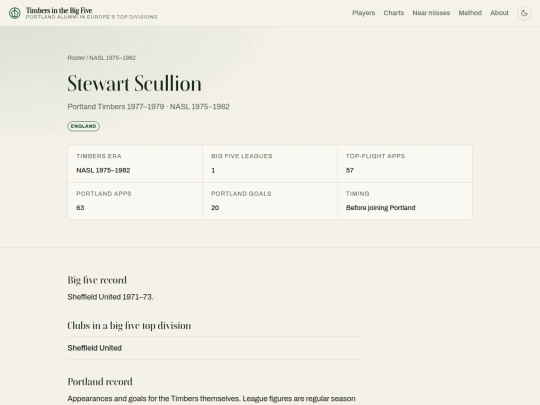Click the Top-Flight Apps value 57
The image size is (540, 405).
[350, 170]
